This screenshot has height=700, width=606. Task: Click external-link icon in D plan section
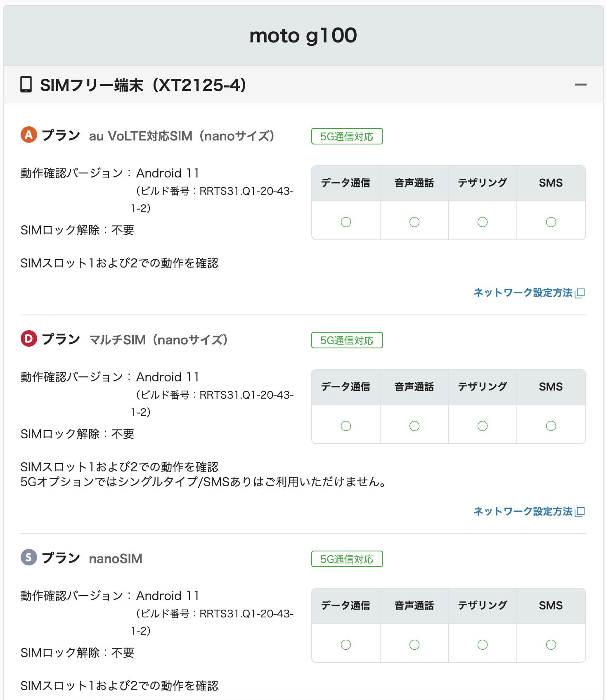click(x=580, y=512)
